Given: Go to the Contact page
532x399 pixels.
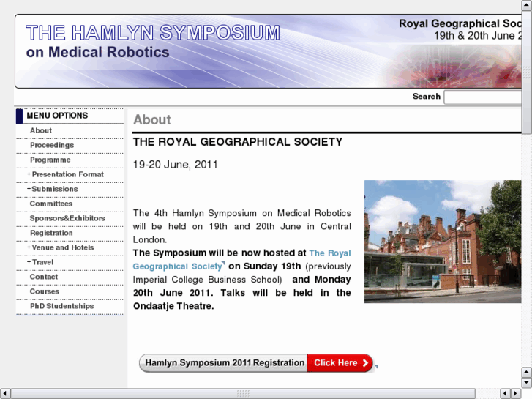Looking at the screenshot, I should click(x=44, y=277).
